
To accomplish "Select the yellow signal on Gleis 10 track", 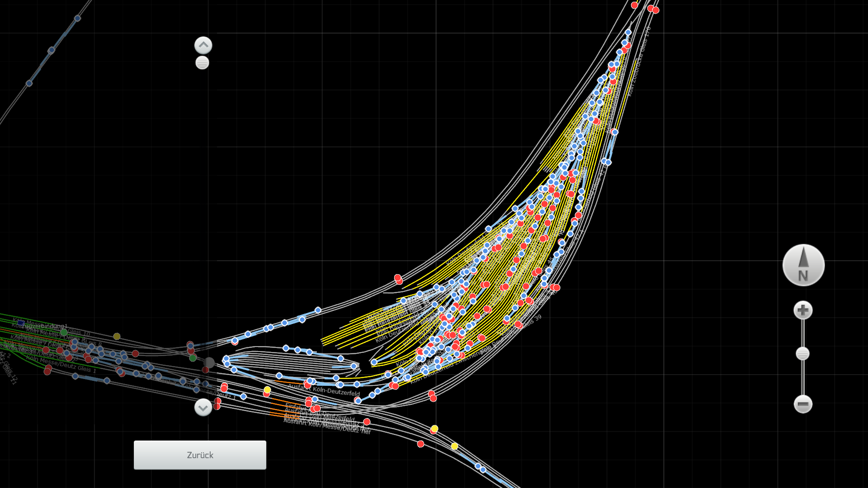I will pyautogui.click(x=117, y=336).
